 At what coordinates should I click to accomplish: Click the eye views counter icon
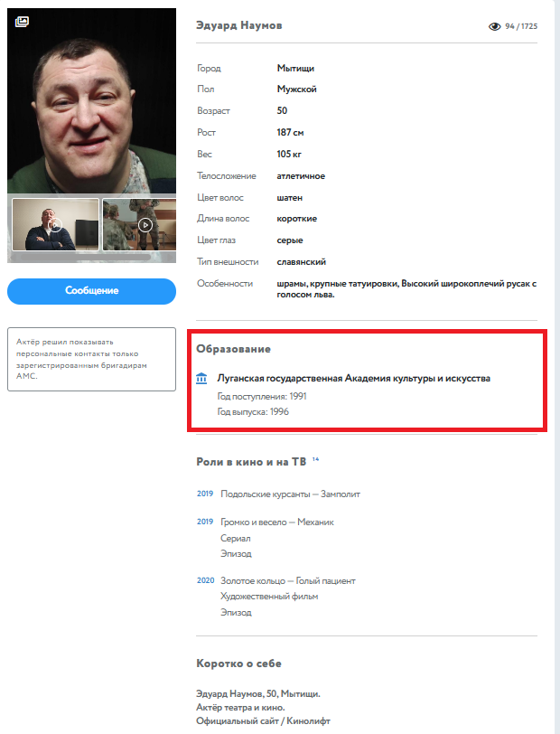click(x=494, y=27)
